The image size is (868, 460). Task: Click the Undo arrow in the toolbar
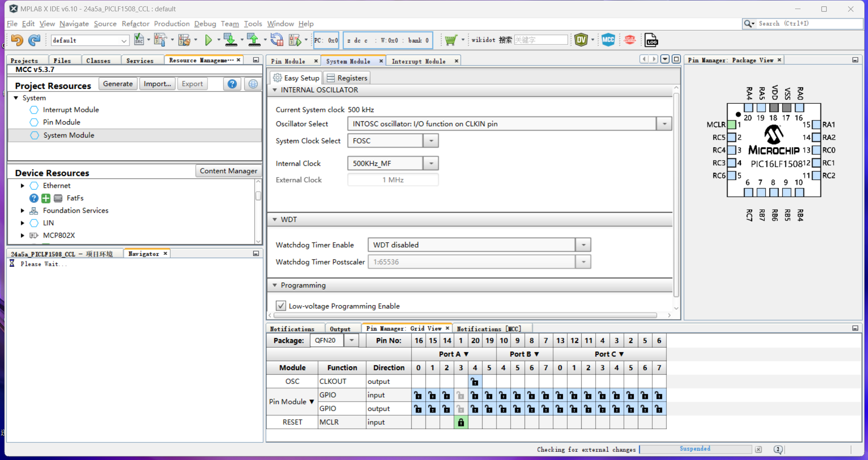coord(17,40)
